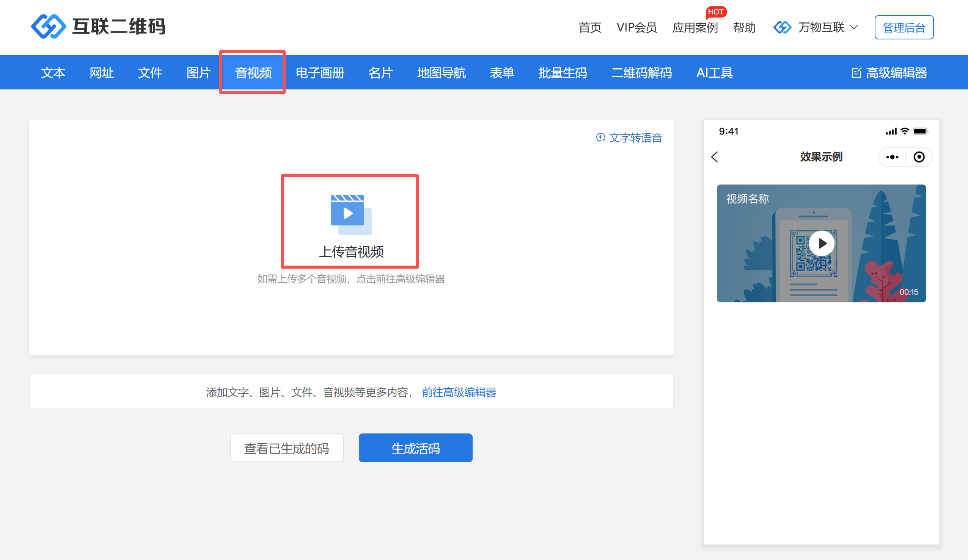Image resolution: width=968 pixels, height=560 pixels.
Task: Open 文字转语音 text-to-speech tool
Action: [629, 138]
